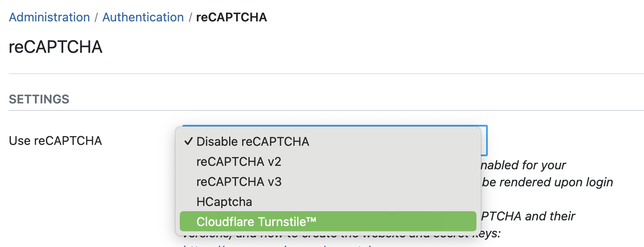Pick the "reCAPTCHA v3" option

click(239, 182)
